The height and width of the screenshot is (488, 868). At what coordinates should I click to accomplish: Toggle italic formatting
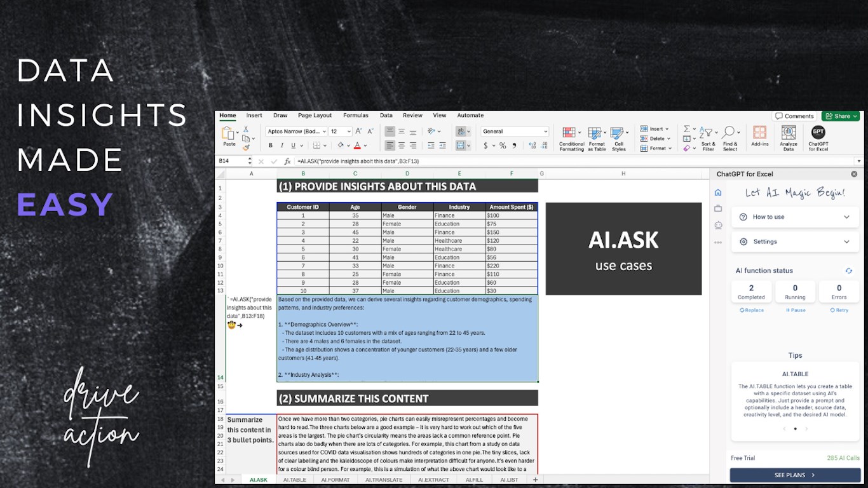click(281, 146)
